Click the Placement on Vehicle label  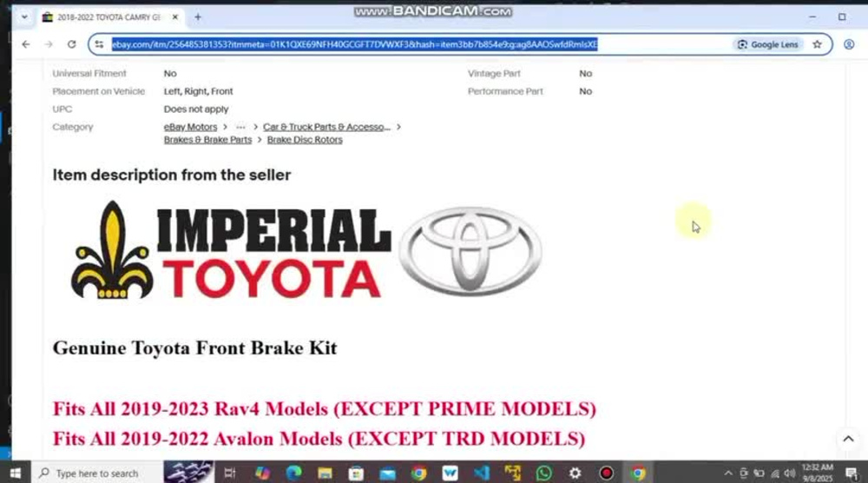pos(99,91)
